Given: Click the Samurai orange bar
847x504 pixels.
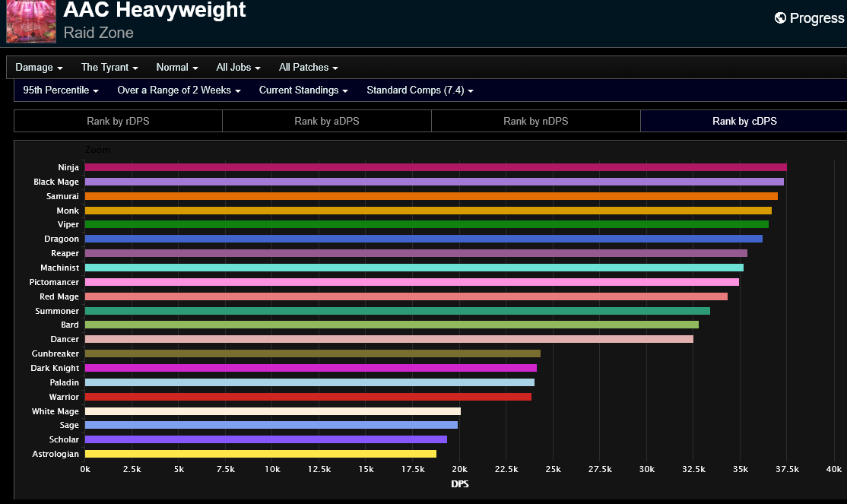Looking at the screenshot, I should tap(431, 196).
